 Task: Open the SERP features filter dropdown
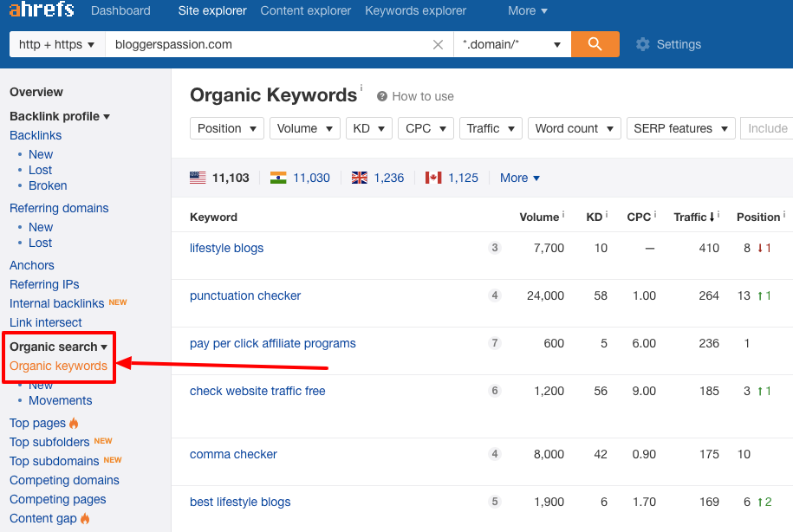(680, 128)
